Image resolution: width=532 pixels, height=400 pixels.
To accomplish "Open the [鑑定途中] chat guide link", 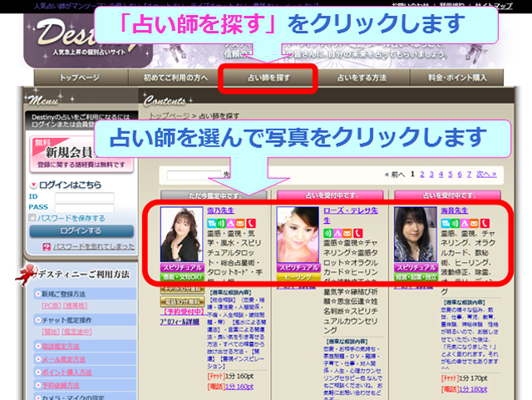I will click(76, 332).
